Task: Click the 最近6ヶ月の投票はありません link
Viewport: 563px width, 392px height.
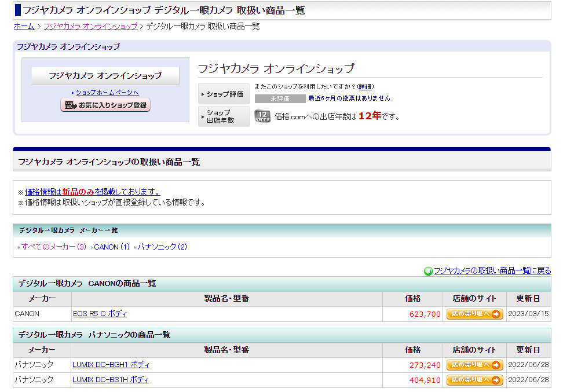Action: (x=349, y=98)
